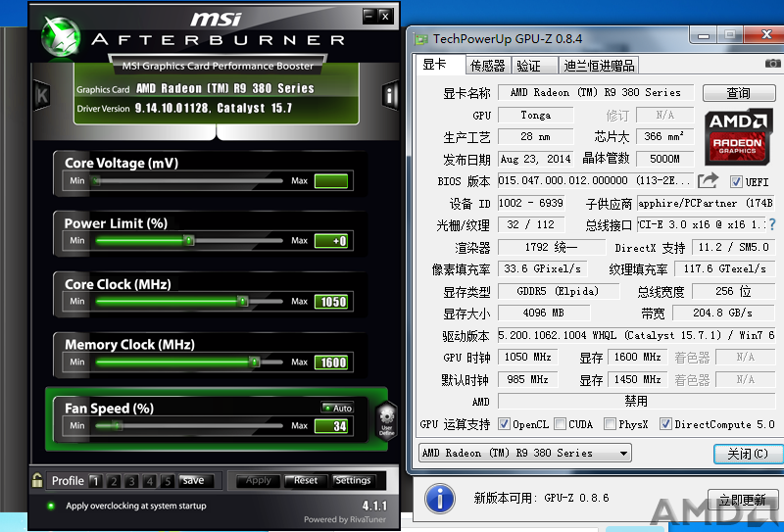Image resolution: width=784 pixels, height=532 pixels.
Task: Click the Driver Version text in Afterburner
Action: pyautogui.click(x=184, y=108)
